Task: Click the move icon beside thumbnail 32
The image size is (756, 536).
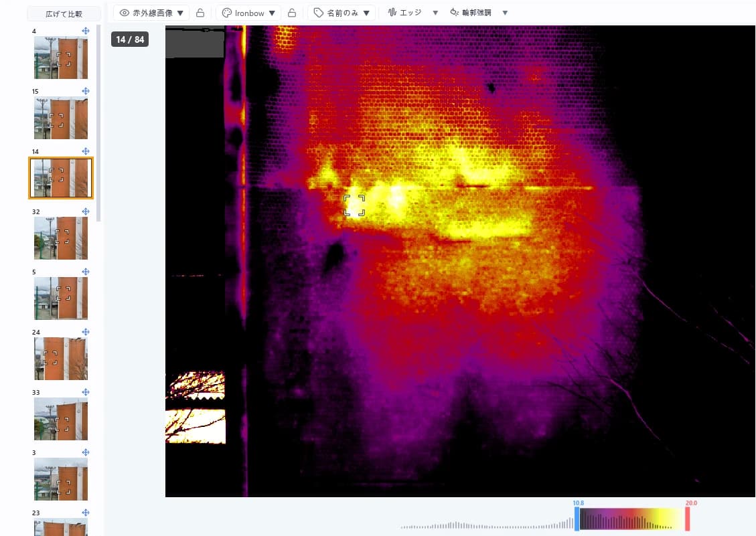Action: pyautogui.click(x=85, y=211)
